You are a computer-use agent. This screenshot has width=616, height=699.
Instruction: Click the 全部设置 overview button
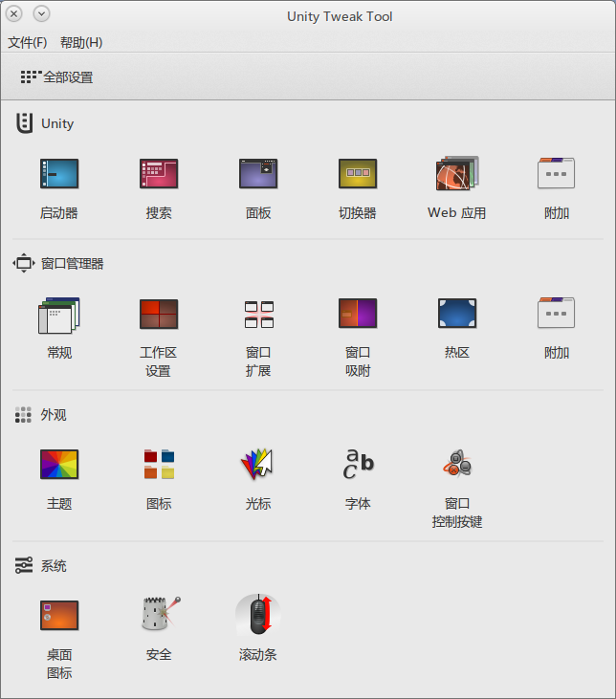(56, 77)
